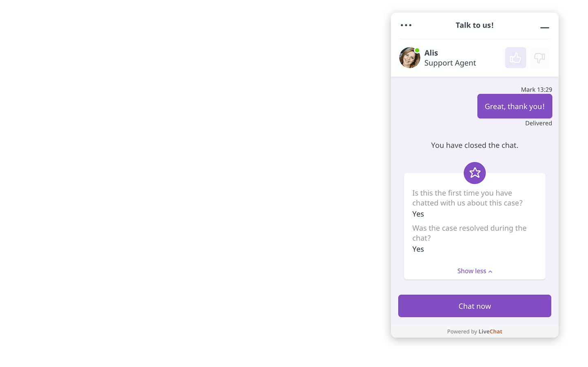Start a new chat with Chat now
Image resolution: width=588 pixels, height=367 pixels.
[475, 306]
